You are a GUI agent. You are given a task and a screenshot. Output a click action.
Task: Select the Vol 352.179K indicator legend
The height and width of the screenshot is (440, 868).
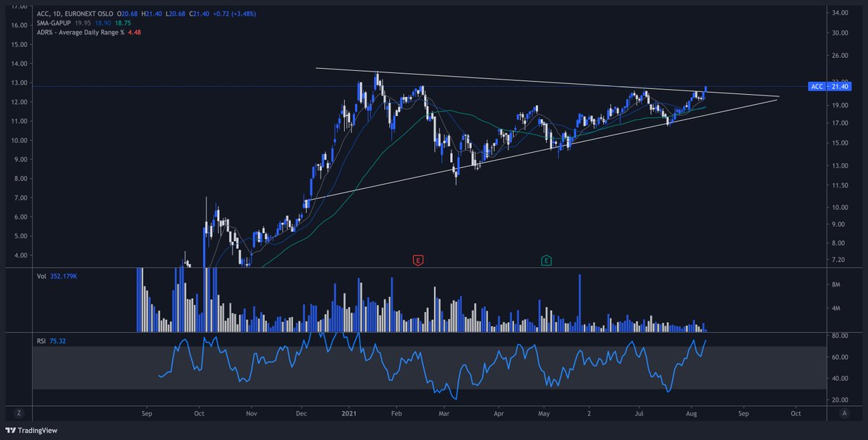[x=58, y=276]
